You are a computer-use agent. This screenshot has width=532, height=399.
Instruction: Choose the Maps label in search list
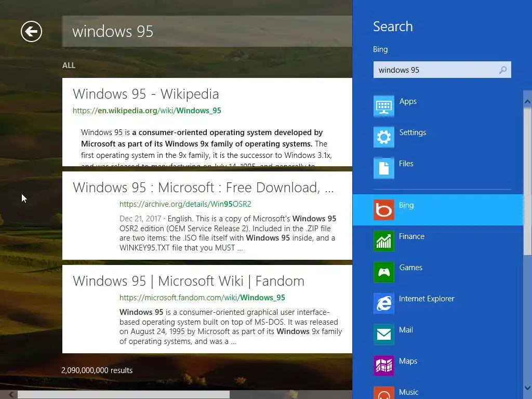point(408,361)
